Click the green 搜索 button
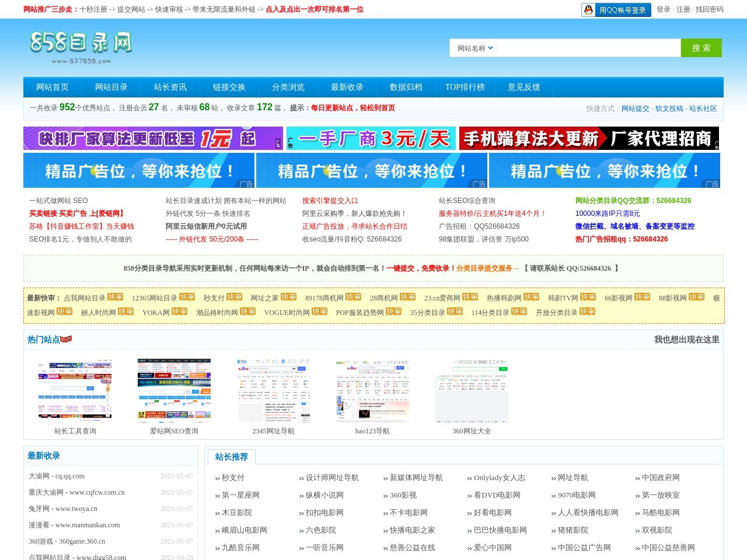 [701, 47]
